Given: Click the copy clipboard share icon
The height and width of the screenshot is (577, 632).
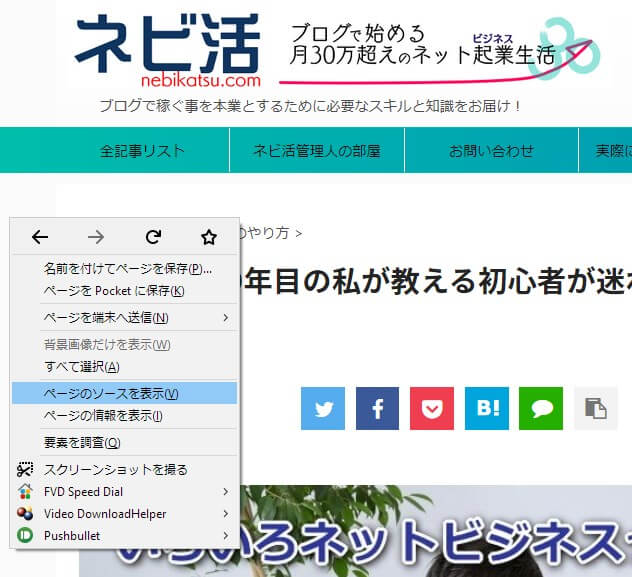Looking at the screenshot, I should point(595,408).
